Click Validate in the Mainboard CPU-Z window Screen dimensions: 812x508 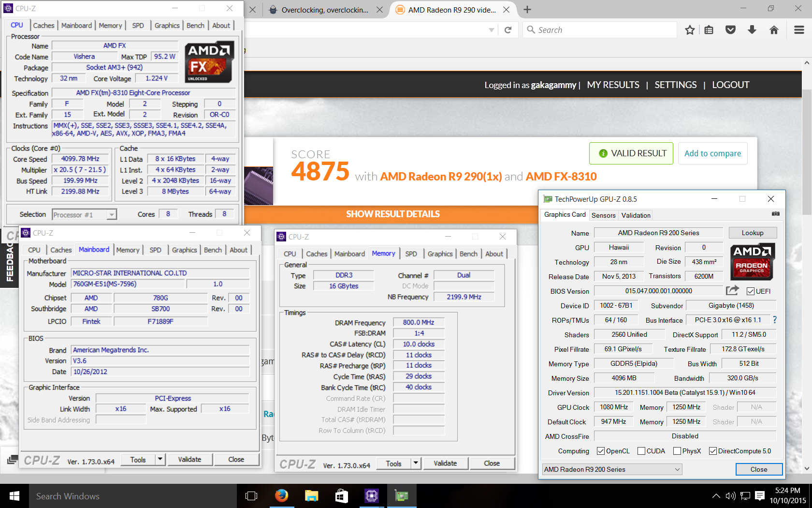[189, 459]
